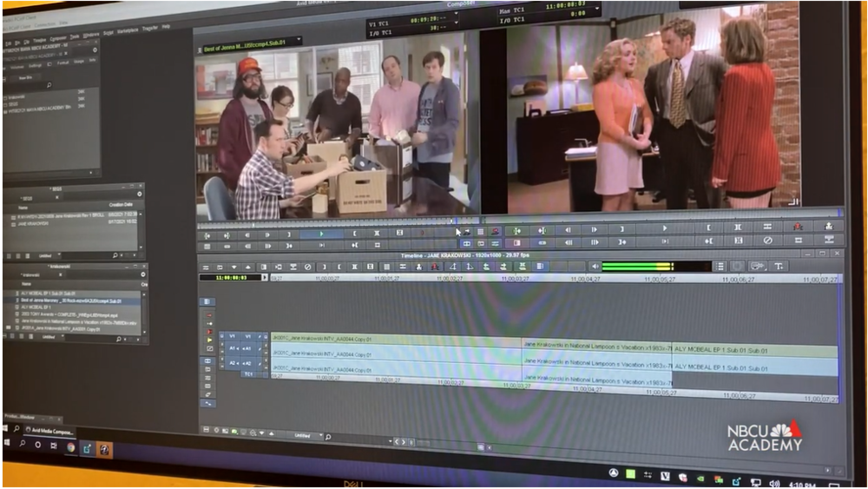The image size is (868, 489).
Task: Open the Mas TC1 timecode display dropdown
Action: click(x=597, y=9)
